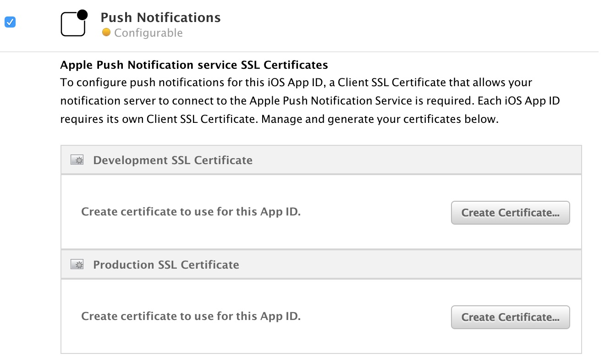Collapse the Production SSL Certificate section
Image resolution: width=605 pixels, height=364 pixels.
166,265
